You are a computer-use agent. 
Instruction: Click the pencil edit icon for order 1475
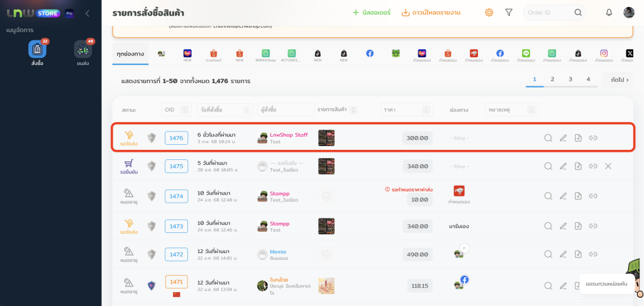pos(563,166)
